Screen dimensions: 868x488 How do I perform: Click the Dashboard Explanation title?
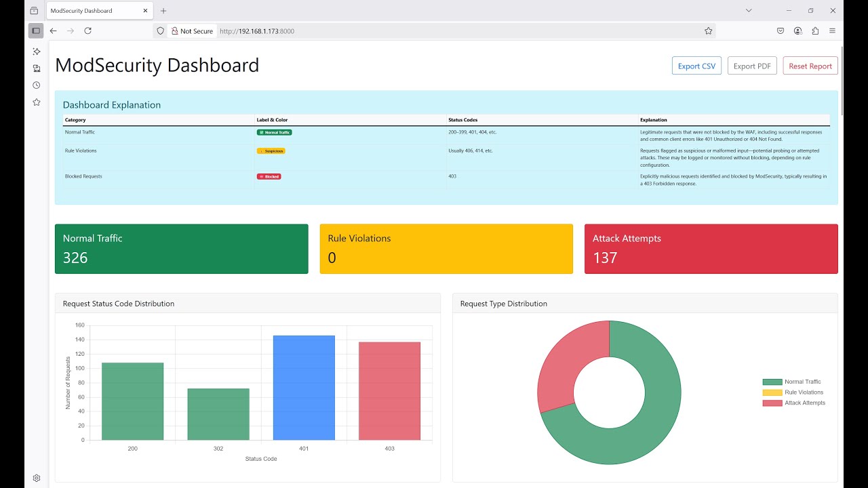point(112,105)
